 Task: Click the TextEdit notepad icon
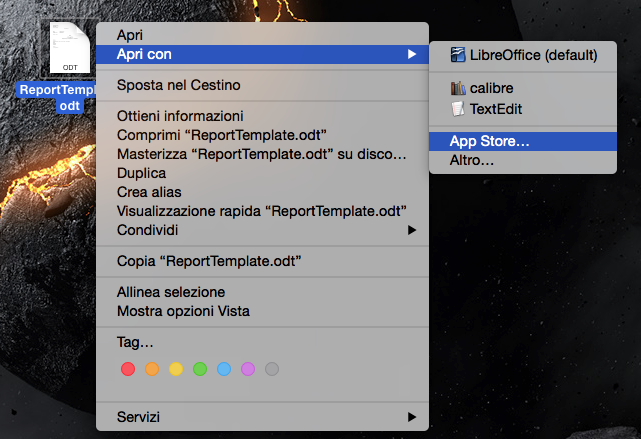pyautogui.click(x=458, y=109)
